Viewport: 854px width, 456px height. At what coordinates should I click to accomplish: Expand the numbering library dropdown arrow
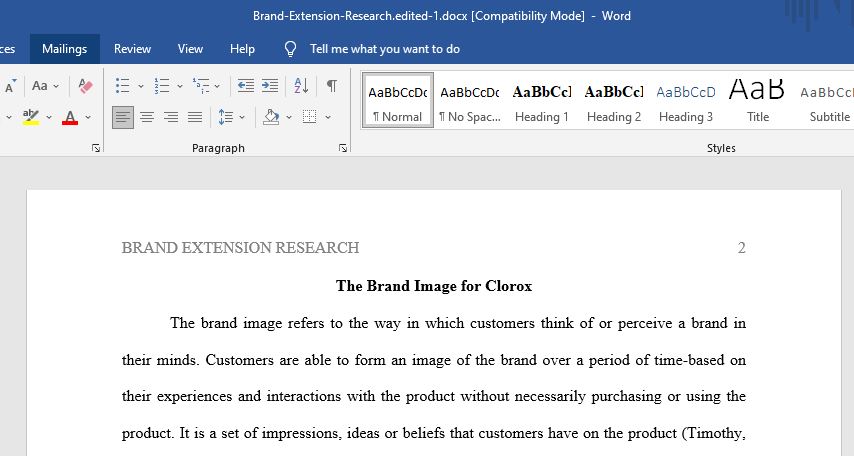pyautogui.click(x=180, y=86)
